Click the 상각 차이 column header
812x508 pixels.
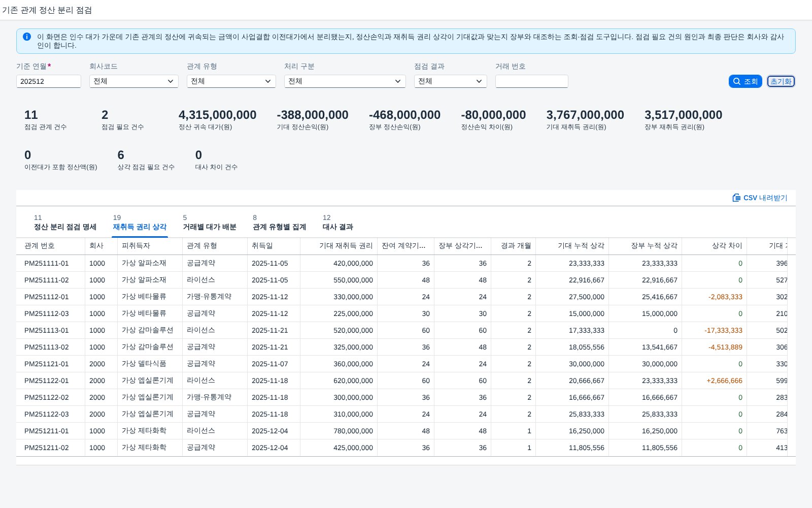pos(715,246)
